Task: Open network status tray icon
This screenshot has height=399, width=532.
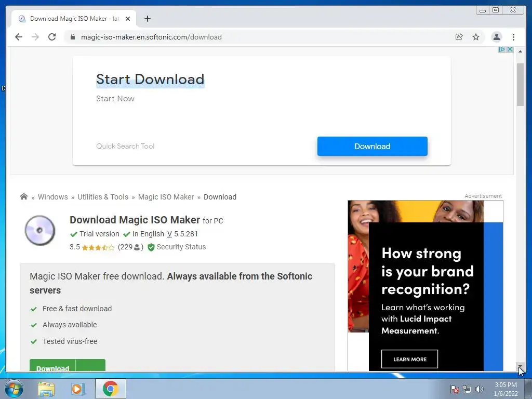Action: tap(467, 389)
